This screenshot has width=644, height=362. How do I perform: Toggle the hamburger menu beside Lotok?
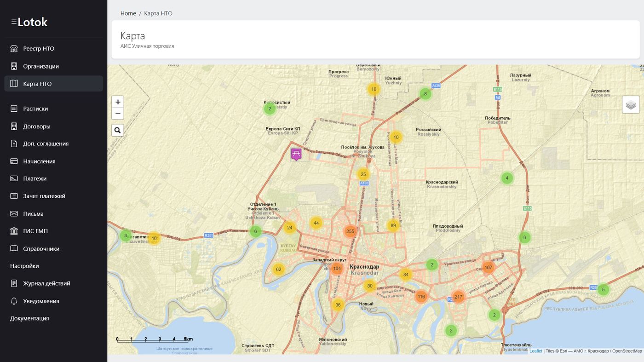pyautogui.click(x=14, y=22)
